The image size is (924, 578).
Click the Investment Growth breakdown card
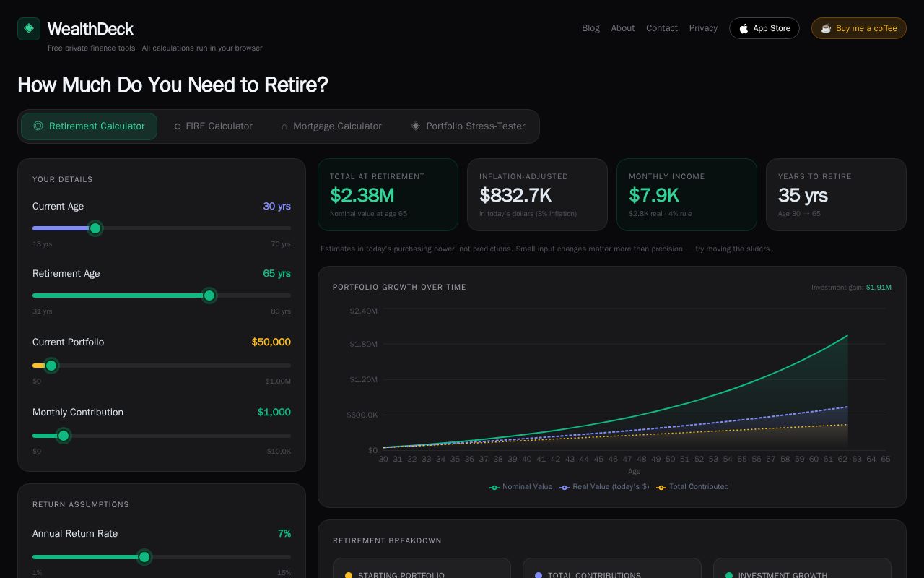[802, 569]
